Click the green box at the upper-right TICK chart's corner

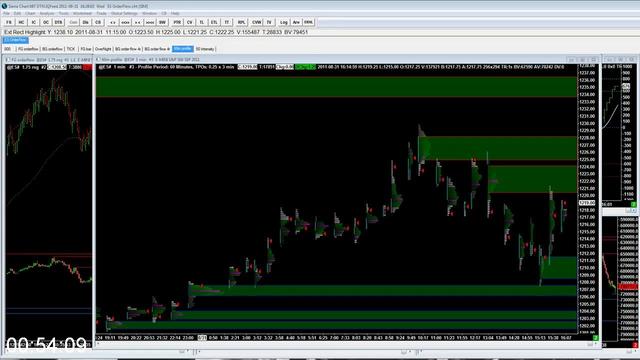(x=633, y=204)
